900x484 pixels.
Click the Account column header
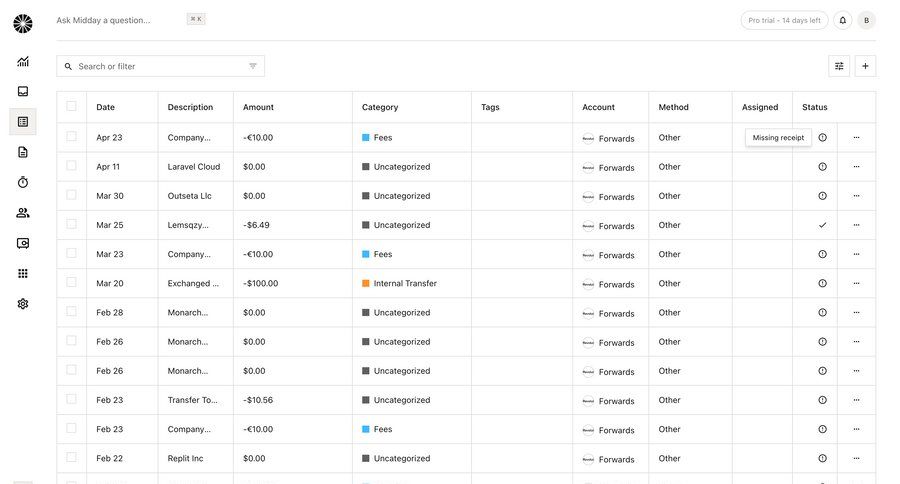coord(598,107)
